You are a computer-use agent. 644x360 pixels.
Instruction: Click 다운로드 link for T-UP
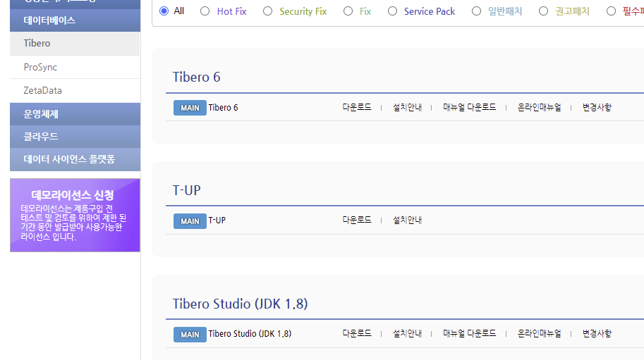(356, 221)
